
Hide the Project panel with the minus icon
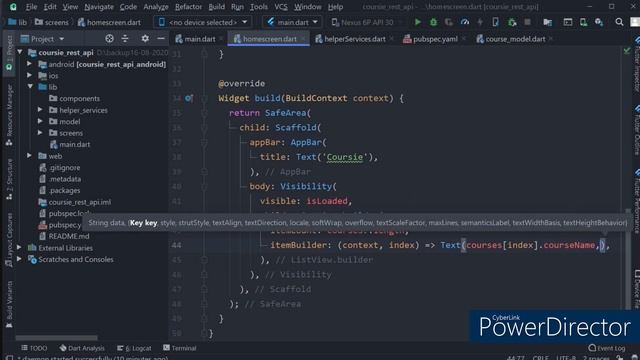[x=161, y=39]
